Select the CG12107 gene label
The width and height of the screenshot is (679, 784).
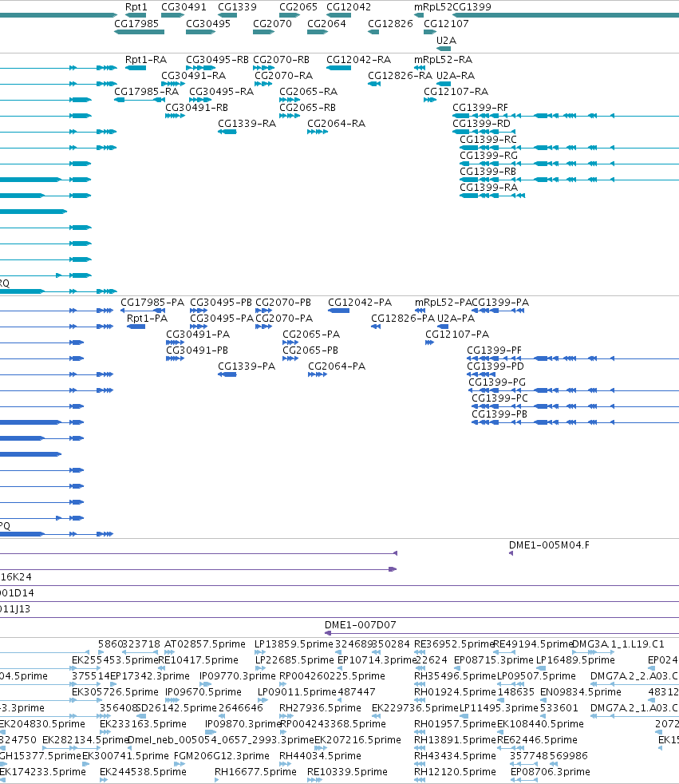(x=446, y=24)
